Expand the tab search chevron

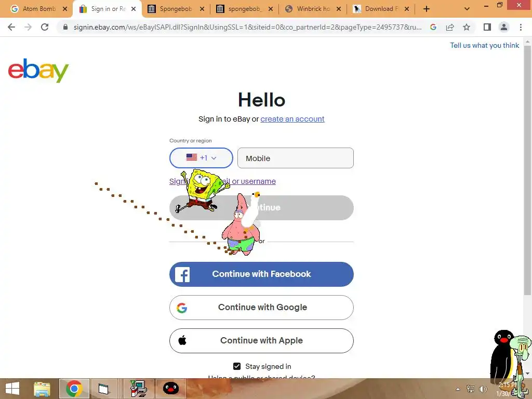tap(467, 9)
